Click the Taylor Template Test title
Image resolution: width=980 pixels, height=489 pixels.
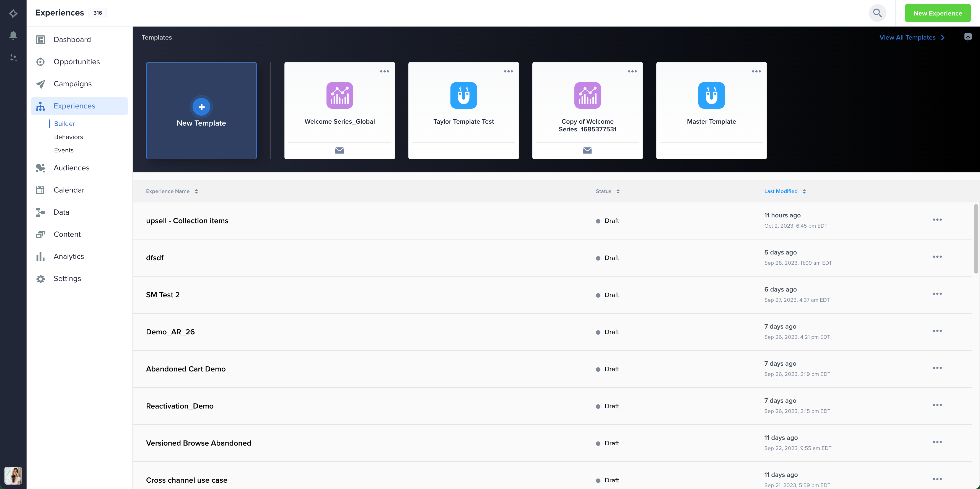[463, 122]
